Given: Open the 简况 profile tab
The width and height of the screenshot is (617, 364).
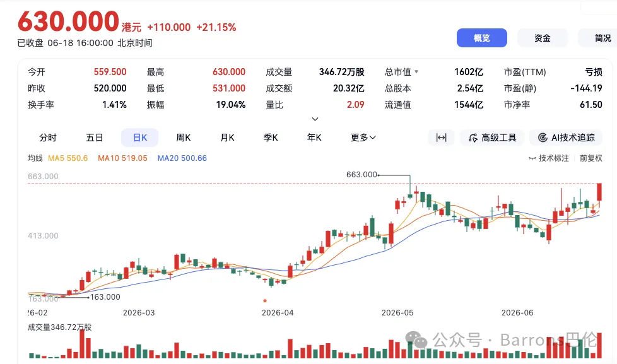Looking at the screenshot, I should point(597,38).
